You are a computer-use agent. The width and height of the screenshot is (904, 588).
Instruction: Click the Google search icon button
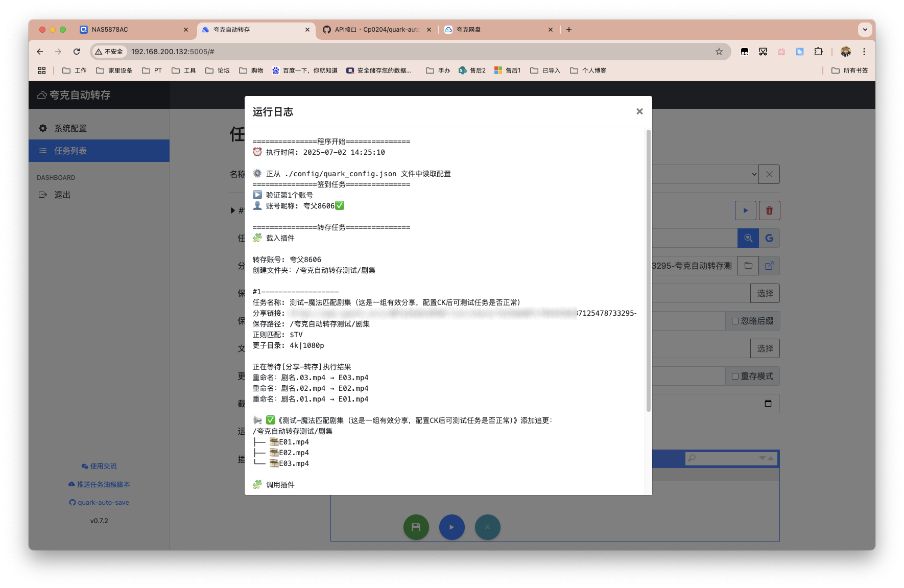coord(769,238)
